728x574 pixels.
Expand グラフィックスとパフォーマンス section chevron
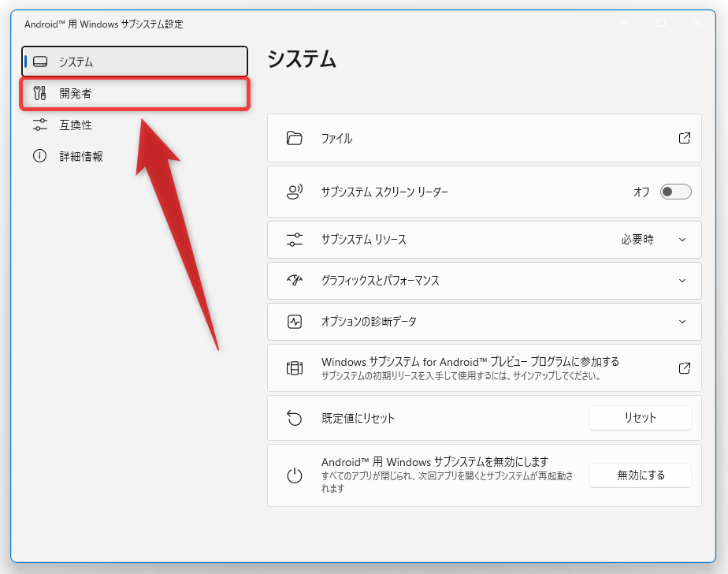tap(682, 281)
